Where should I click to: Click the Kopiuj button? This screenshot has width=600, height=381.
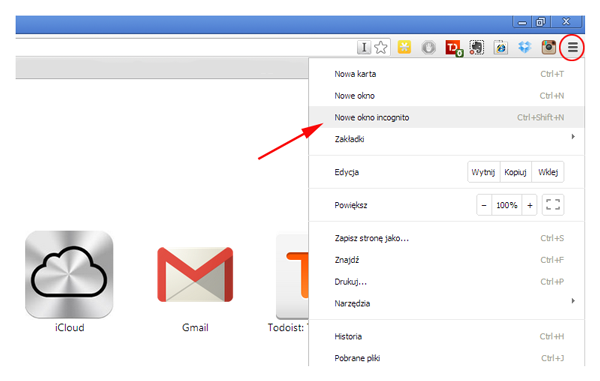(x=515, y=172)
